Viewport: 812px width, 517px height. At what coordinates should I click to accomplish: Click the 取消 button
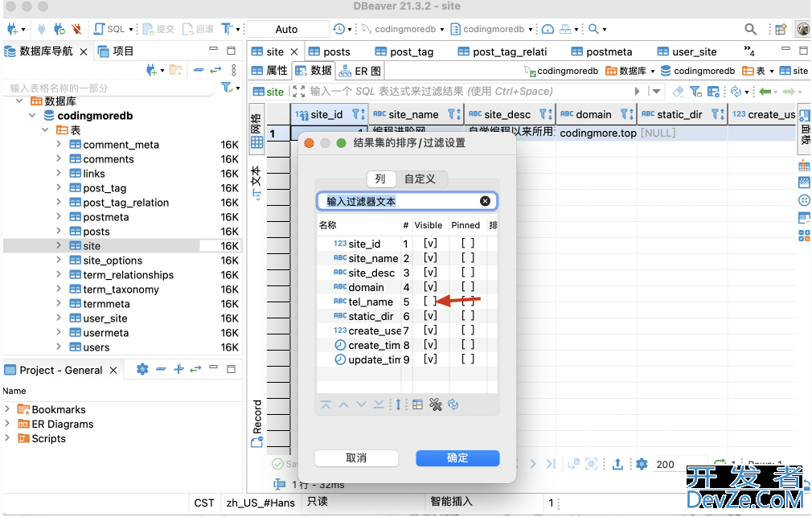[x=356, y=458]
